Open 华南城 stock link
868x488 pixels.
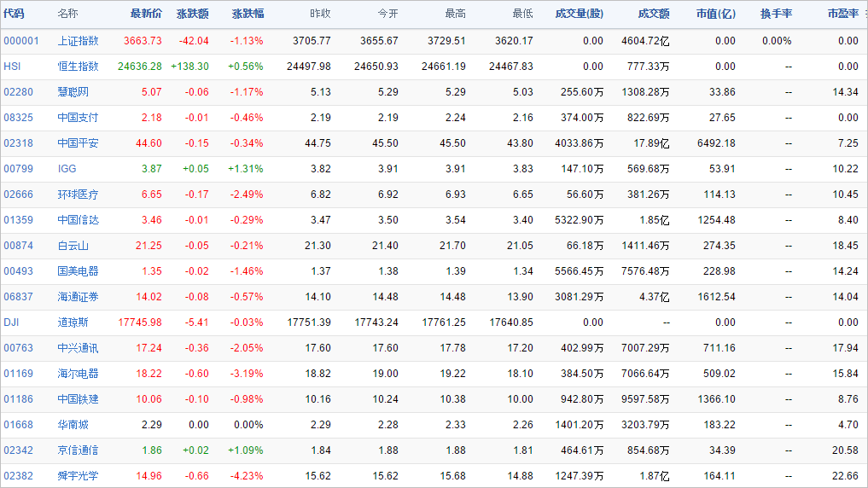[73, 424]
